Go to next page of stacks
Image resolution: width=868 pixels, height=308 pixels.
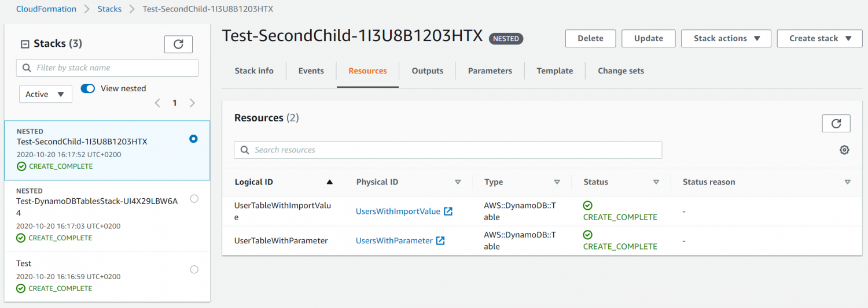(193, 103)
